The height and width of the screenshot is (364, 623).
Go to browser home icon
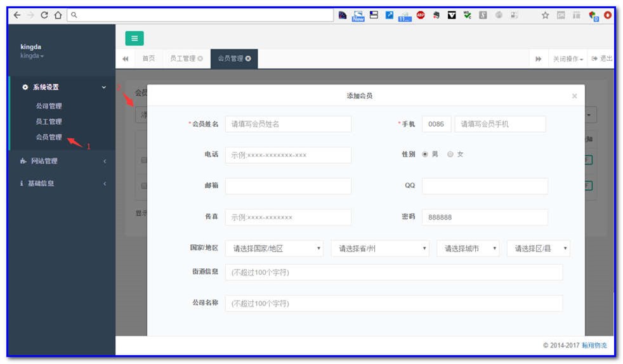(x=58, y=15)
